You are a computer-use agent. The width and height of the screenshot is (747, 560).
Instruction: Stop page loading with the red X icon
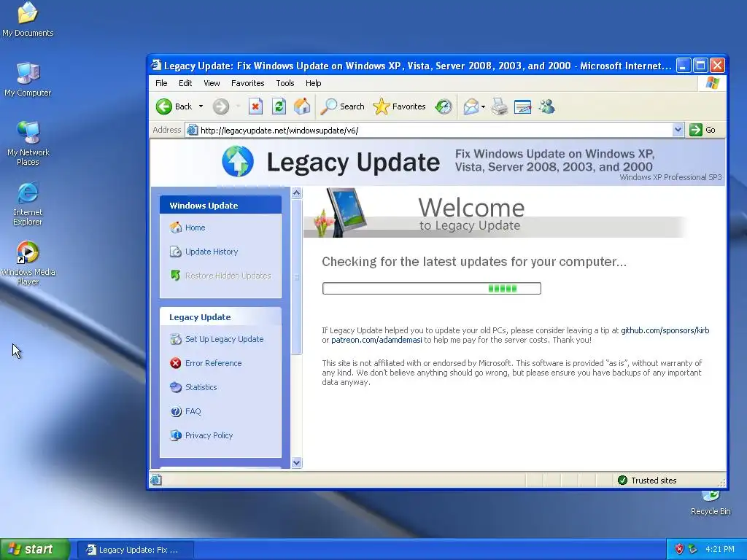click(255, 106)
